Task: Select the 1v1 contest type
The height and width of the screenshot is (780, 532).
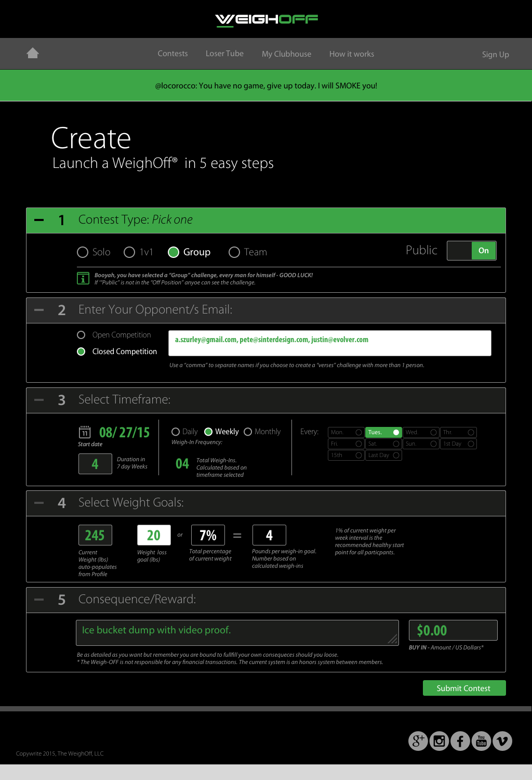Action: pyautogui.click(x=129, y=252)
